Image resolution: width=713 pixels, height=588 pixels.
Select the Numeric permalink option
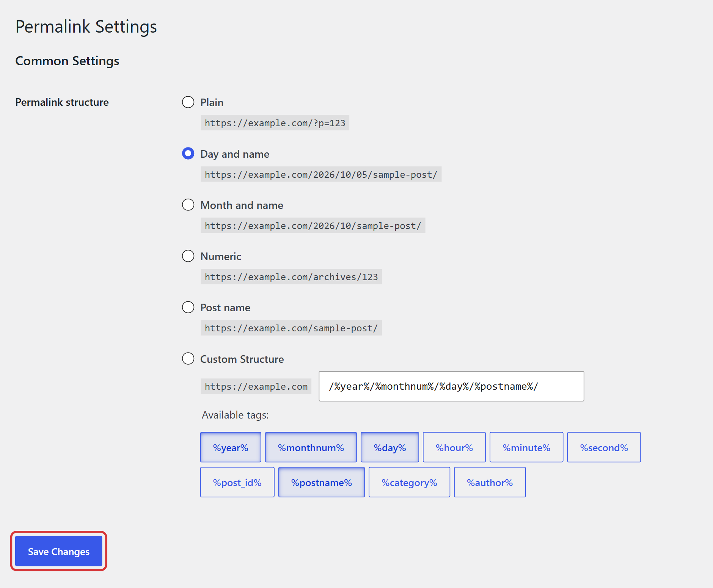[x=188, y=256]
